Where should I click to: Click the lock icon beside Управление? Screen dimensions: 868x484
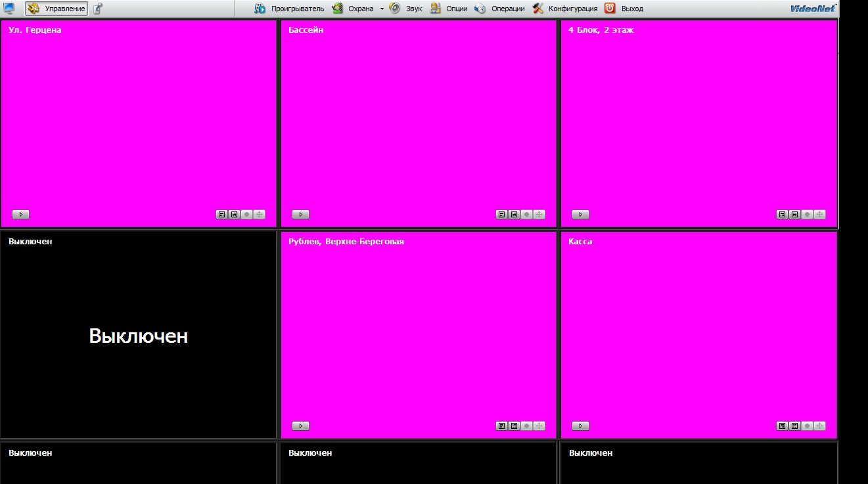coord(98,9)
